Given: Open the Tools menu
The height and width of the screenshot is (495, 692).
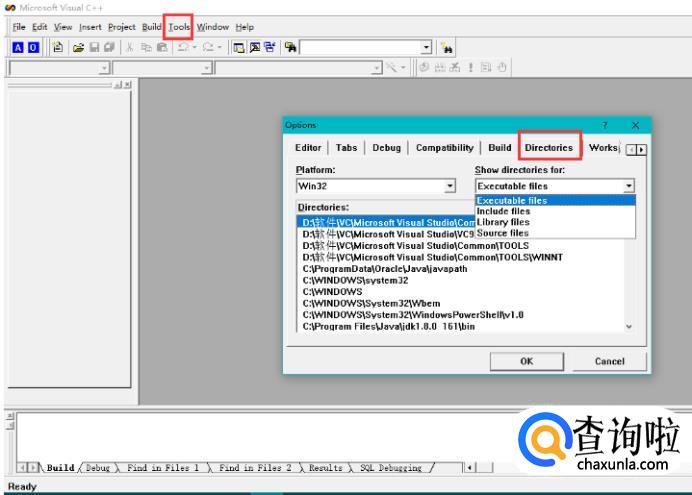Looking at the screenshot, I should pyautogui.click(x=179, y=27).
